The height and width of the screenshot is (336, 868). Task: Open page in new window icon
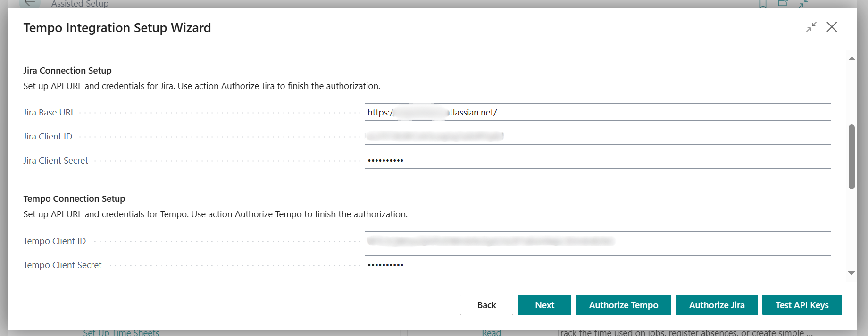[x=783, y=4]
